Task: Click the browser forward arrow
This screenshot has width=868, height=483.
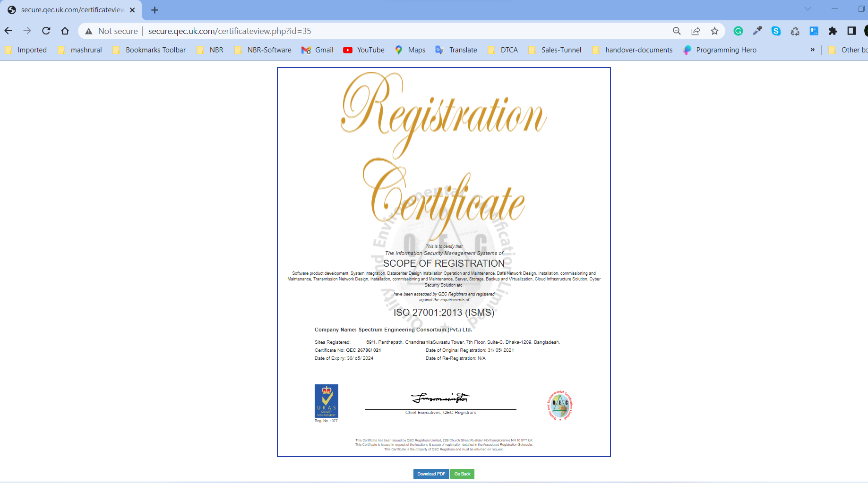Action: click(27, 31)
